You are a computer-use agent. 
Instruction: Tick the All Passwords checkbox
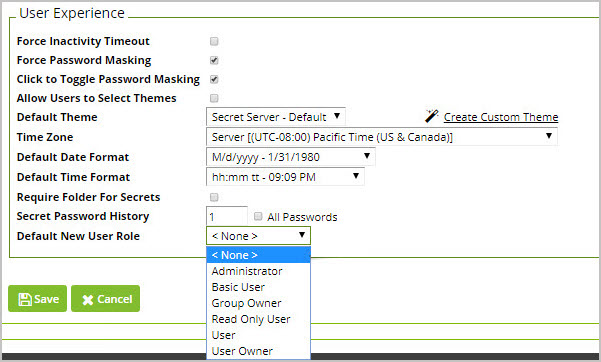[258, 216]
